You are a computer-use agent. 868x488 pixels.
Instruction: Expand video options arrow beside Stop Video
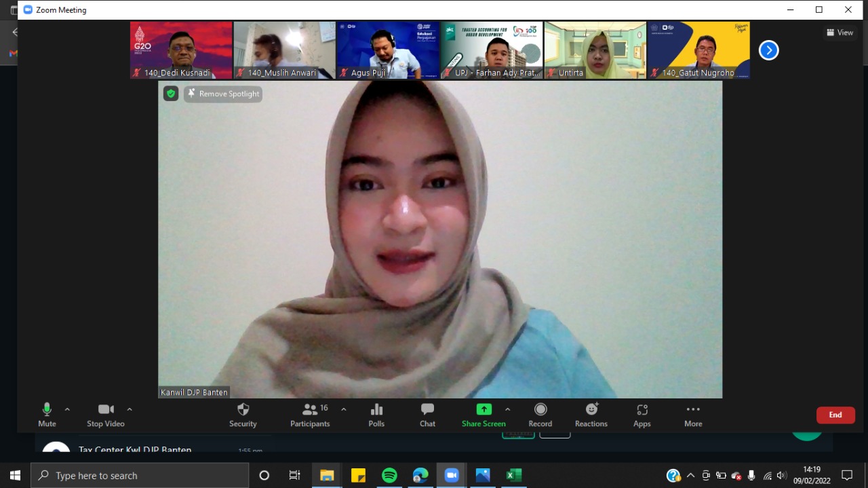coord(130,409)
